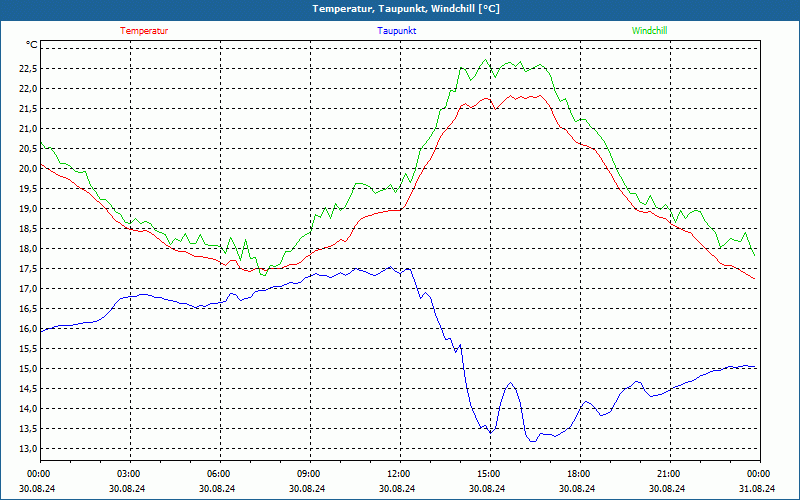Click the 15:00 time axis label
This screenshot has width=800, height=500.
pos(488,474)
